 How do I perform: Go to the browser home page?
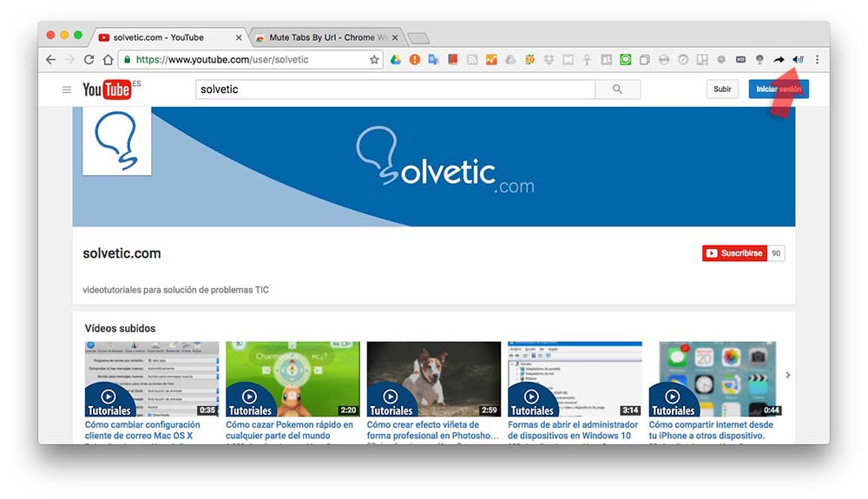108,59
